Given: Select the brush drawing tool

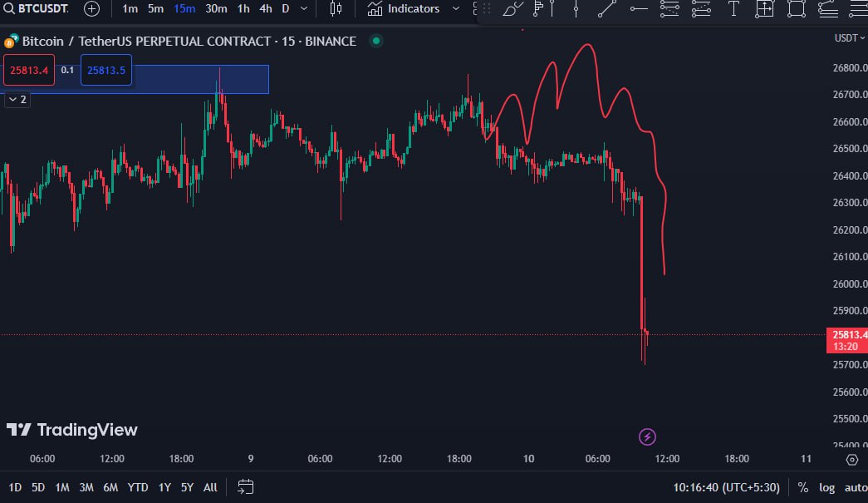Looking at the screenshot, I should pos(512,8).
